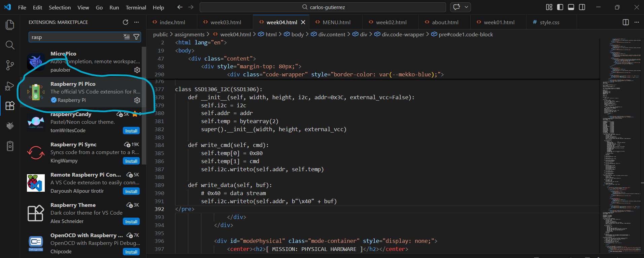Open manage gear for Raspberry Pi Pico extension
Viewport: 644px width, 258px height.
click(137, 100)
